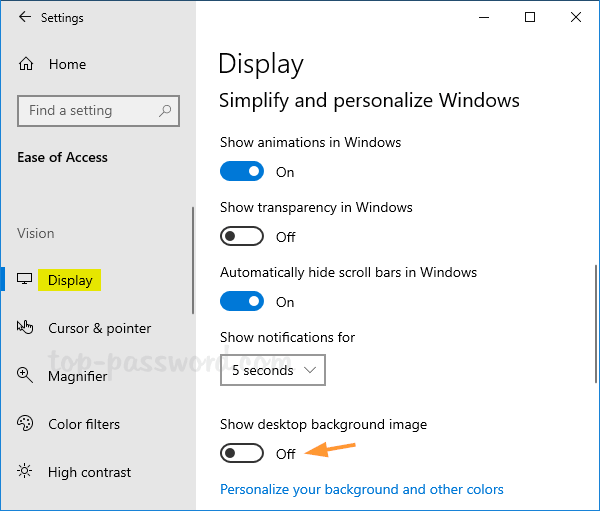Enable Show transparency in Windows
This screenshot has height=511, width=600.
pyautogui.click(x=242, y=237)
